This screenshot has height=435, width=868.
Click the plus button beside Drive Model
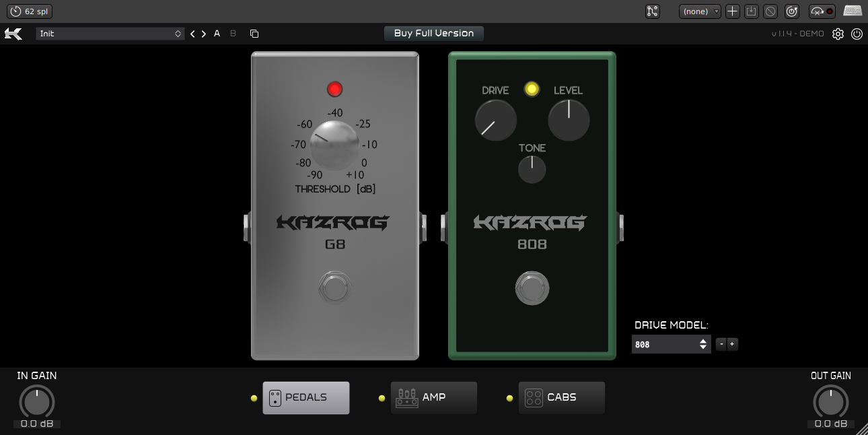733,344
